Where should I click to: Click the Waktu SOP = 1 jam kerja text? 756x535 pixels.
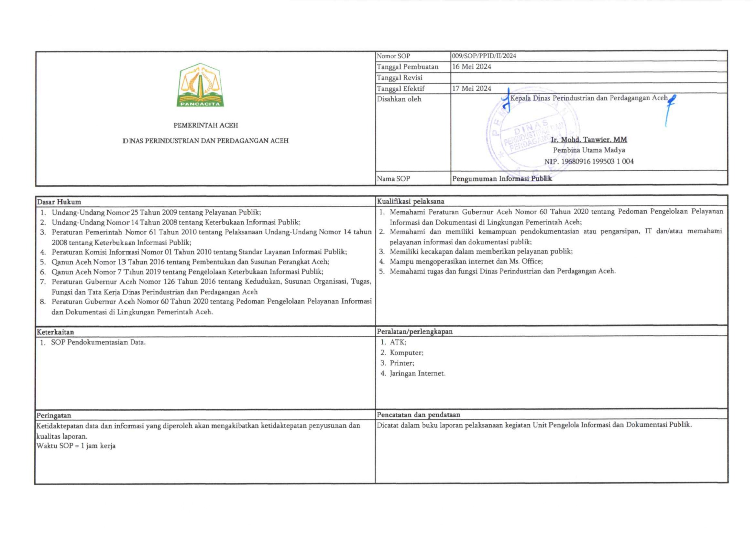(76, 446)
